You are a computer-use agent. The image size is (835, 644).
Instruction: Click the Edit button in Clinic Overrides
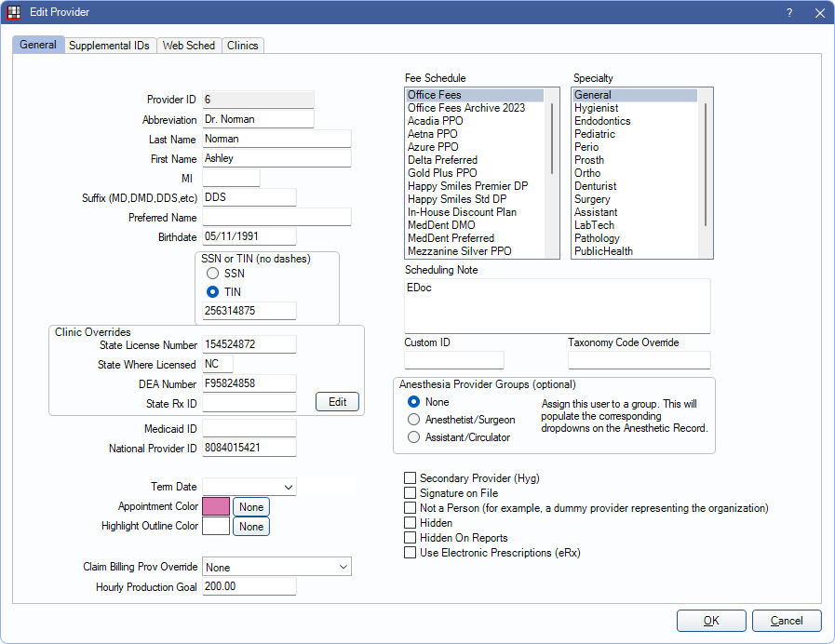(x=337, y=402)
